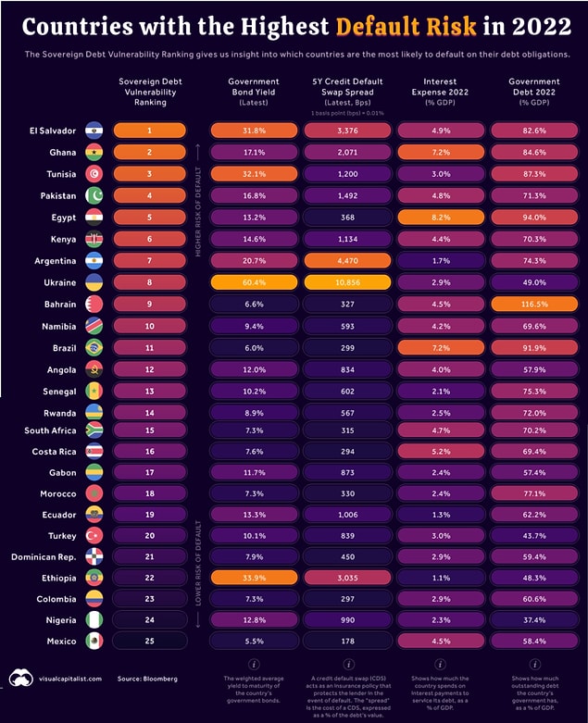Click Bahrain's 116.5% government debt cell

click(534, 305)
